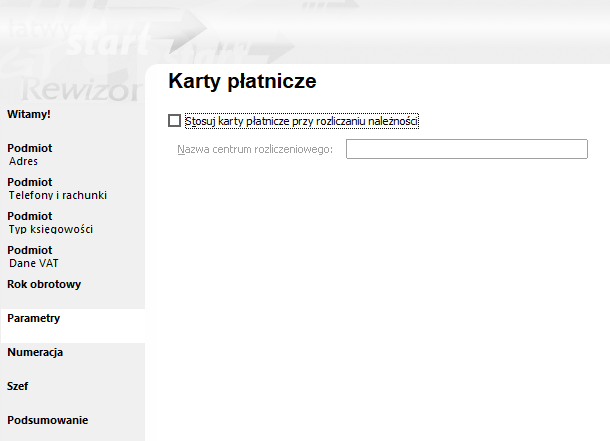This screenshot has height=441, width=610.
Task: Click the Stosuj karty płatnicze label text
Action: (x=301, y=121)
